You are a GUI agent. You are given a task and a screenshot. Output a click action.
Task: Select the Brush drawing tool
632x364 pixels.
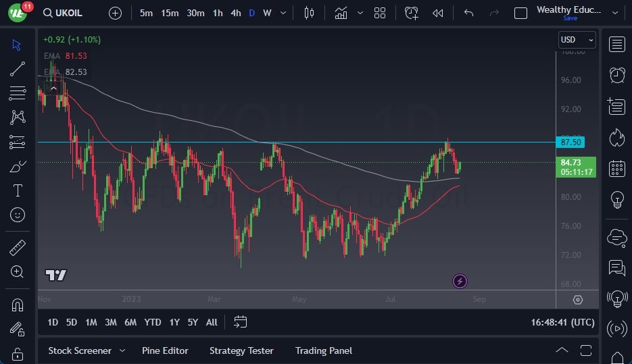pyautogui.click(x=18, y=166)
